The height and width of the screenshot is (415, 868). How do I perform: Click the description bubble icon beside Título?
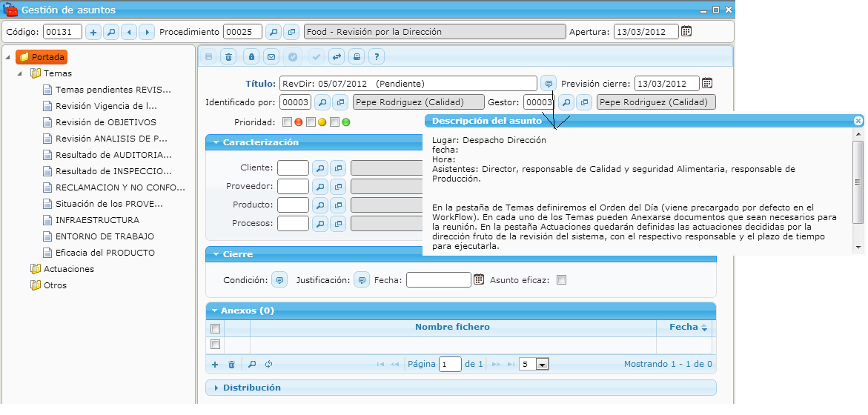[548, 84]
